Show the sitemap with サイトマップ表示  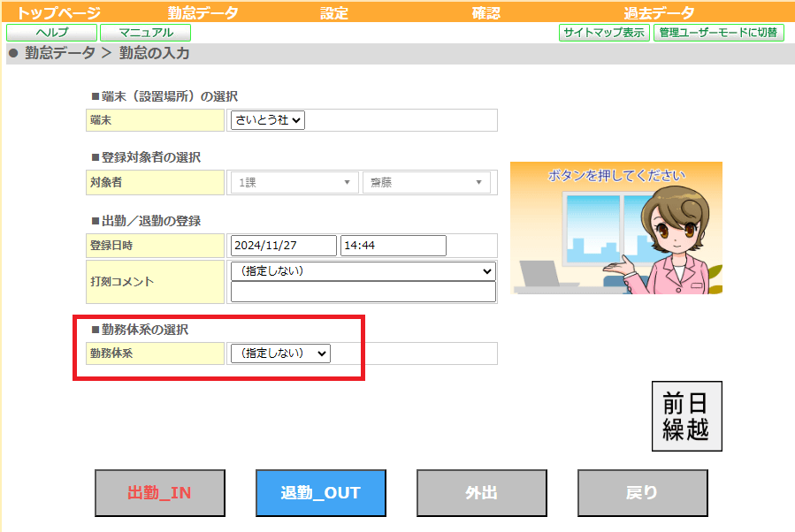[604, 33]
